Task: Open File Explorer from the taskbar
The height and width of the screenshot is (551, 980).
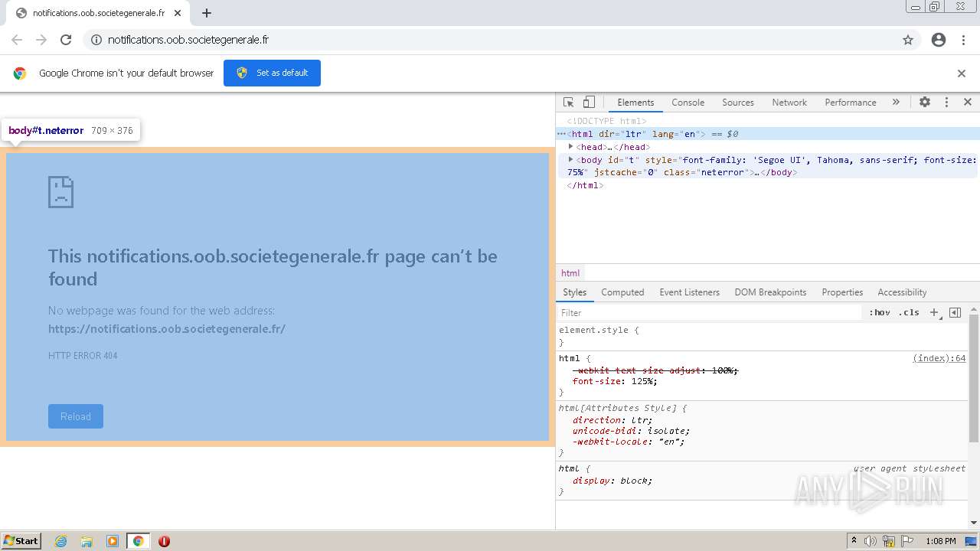Action: tap(87, 541)
